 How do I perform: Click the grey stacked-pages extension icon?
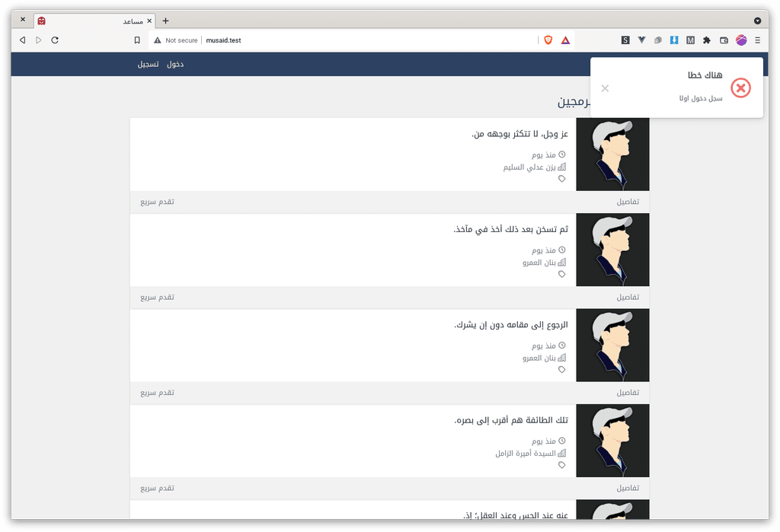657,40
